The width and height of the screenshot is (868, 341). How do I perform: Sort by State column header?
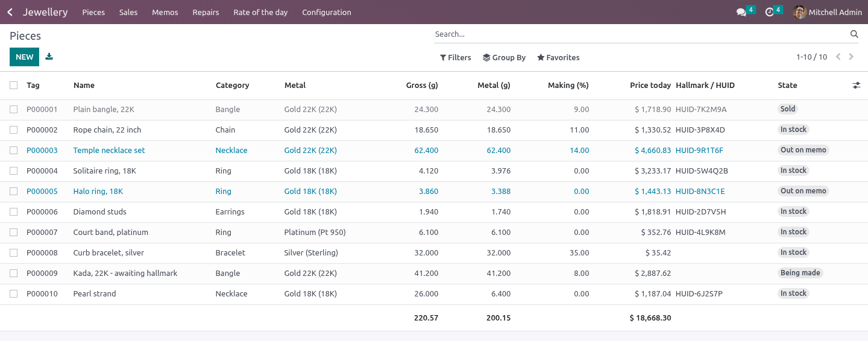(x=787, y=86)
